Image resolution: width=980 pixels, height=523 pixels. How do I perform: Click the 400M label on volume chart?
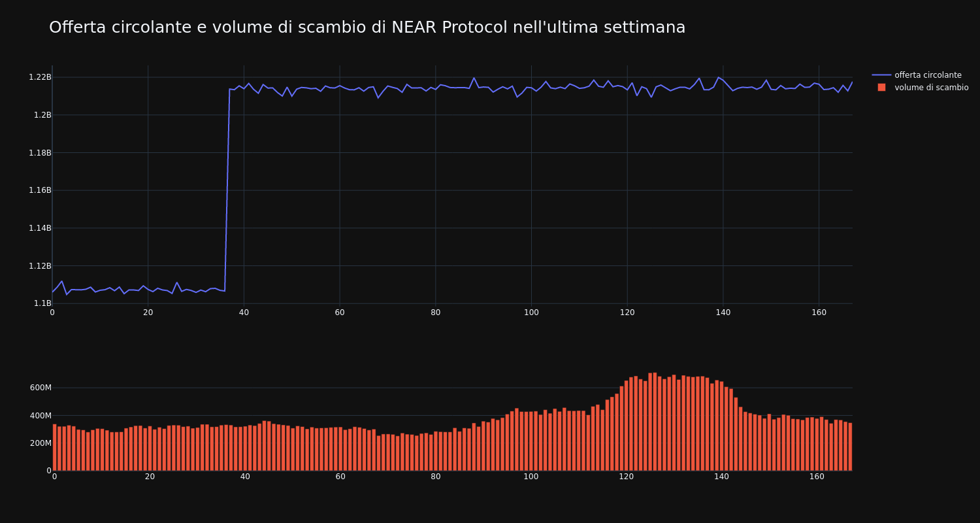coord(41,416)
